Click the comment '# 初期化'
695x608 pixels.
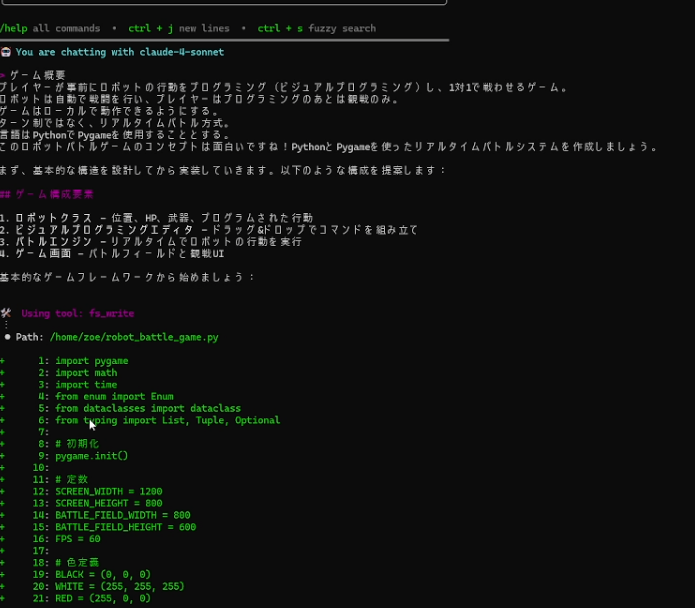click(x=77, y=444)
